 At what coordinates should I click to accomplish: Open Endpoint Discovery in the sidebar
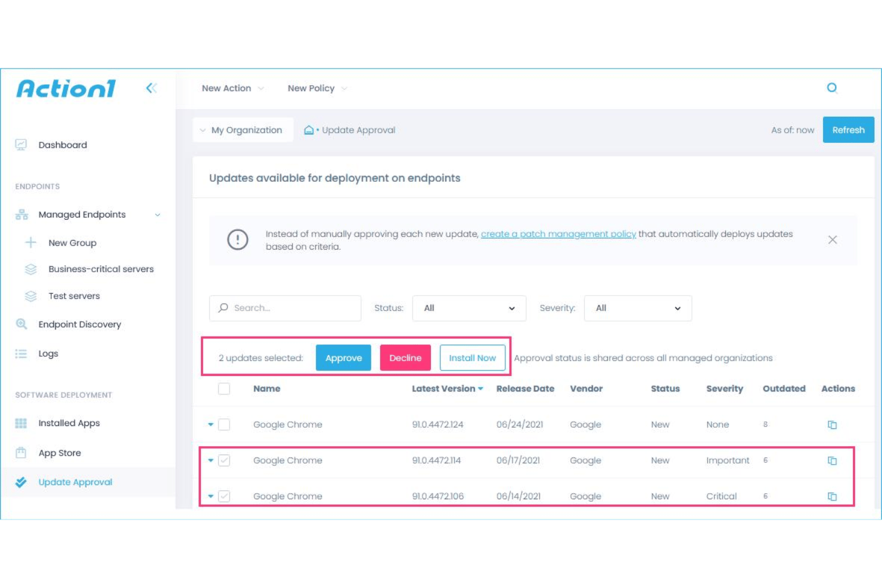[80, 324]
